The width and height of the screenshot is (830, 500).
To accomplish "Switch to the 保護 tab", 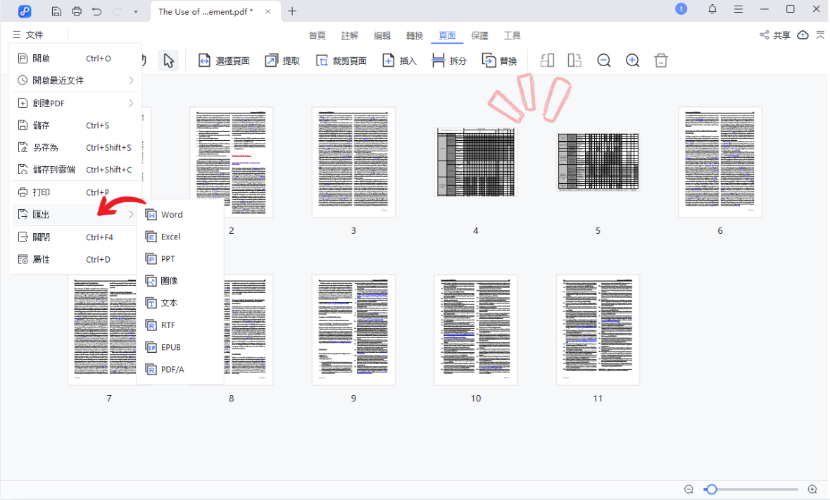I will (480, 35).
